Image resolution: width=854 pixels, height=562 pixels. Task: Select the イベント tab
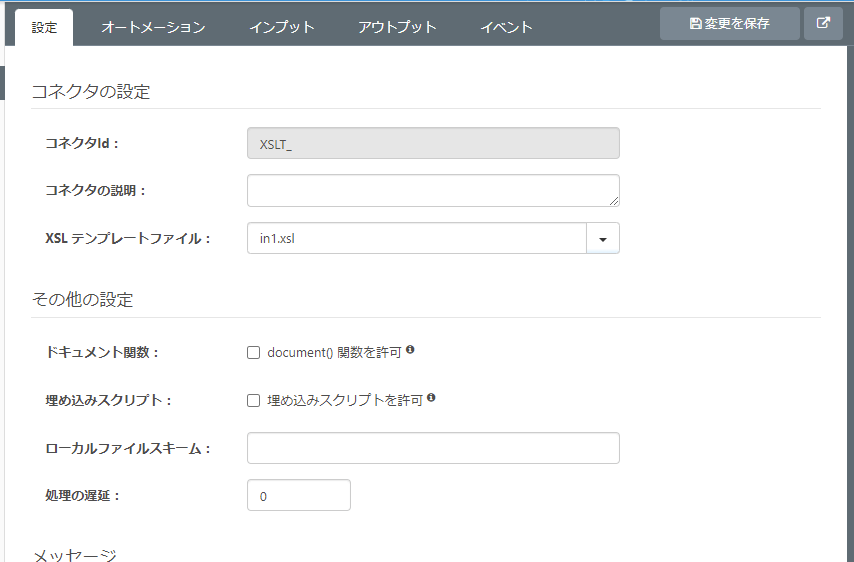coord(506,27)
